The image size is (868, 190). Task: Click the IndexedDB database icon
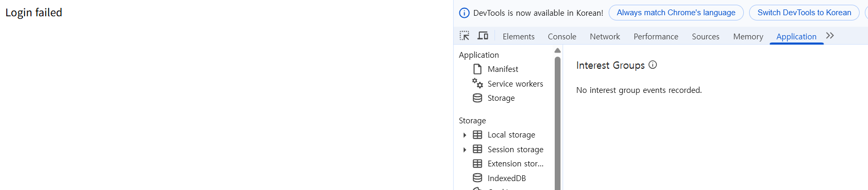pyautogui.click(x=477, y=178)
